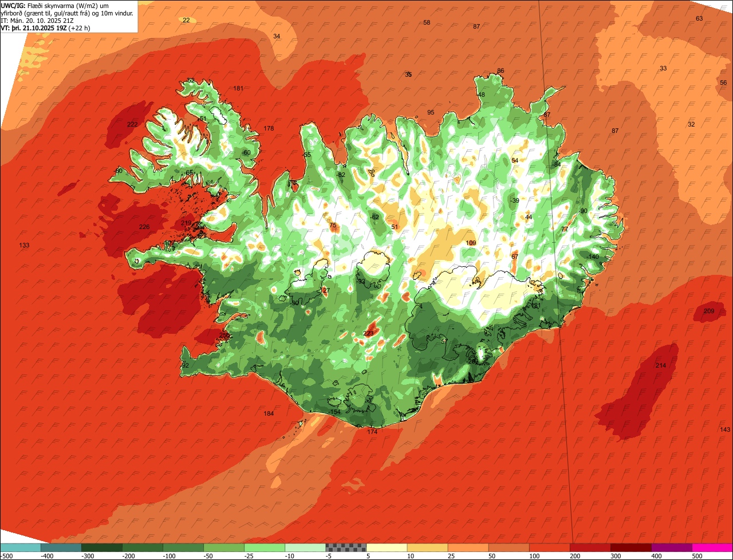733x560 pixels.
Task: Click the checkered -5 to 5 legend swatch
Action: [x=345, y=547]
